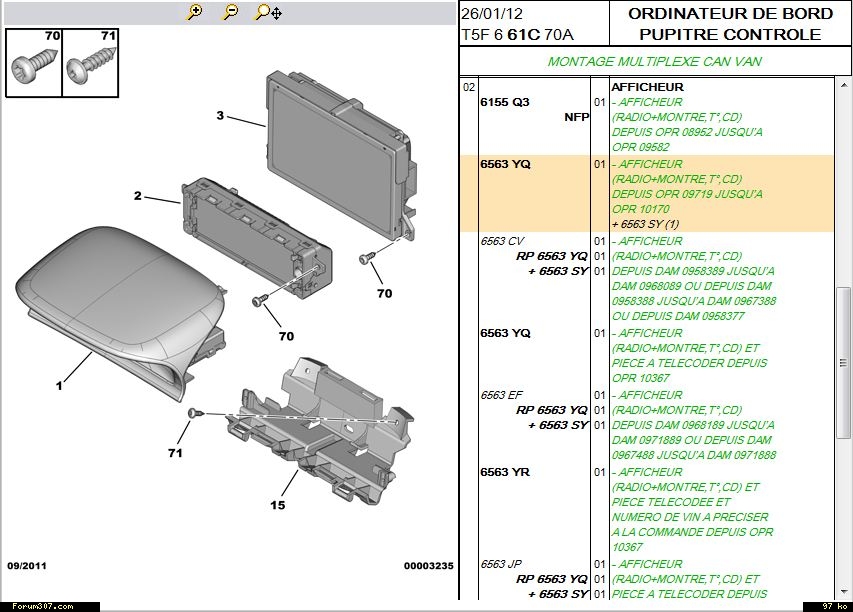Click the parts list vertical scrollbar track
This screenshot has height=612, width=853.
coord(843,500)
